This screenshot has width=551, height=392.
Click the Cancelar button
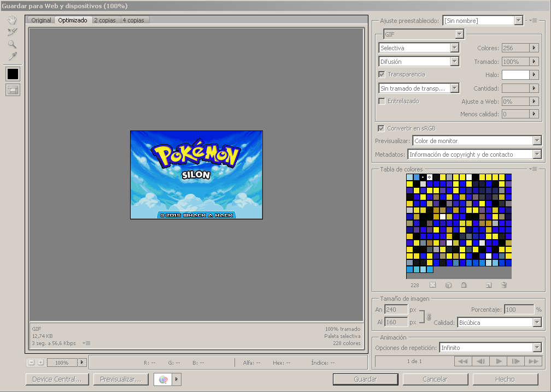pos(435,379)
